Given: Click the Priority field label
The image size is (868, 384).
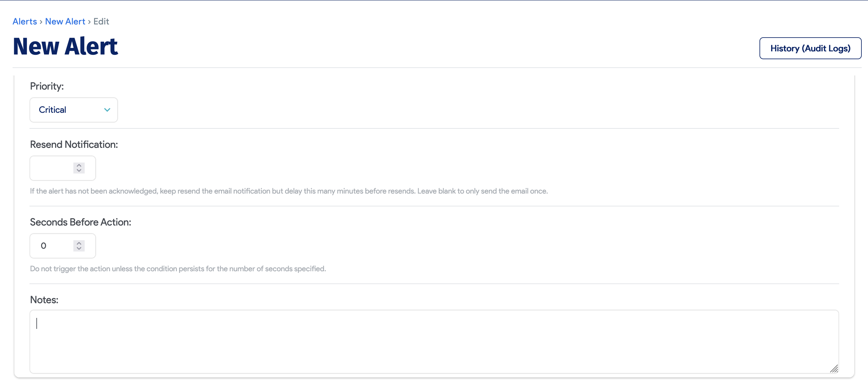Looking at the screenshot, I should [x=47, y=86].
